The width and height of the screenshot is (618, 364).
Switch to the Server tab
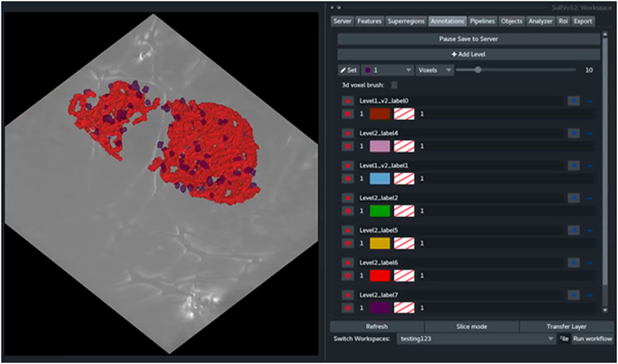coord(342,21)
